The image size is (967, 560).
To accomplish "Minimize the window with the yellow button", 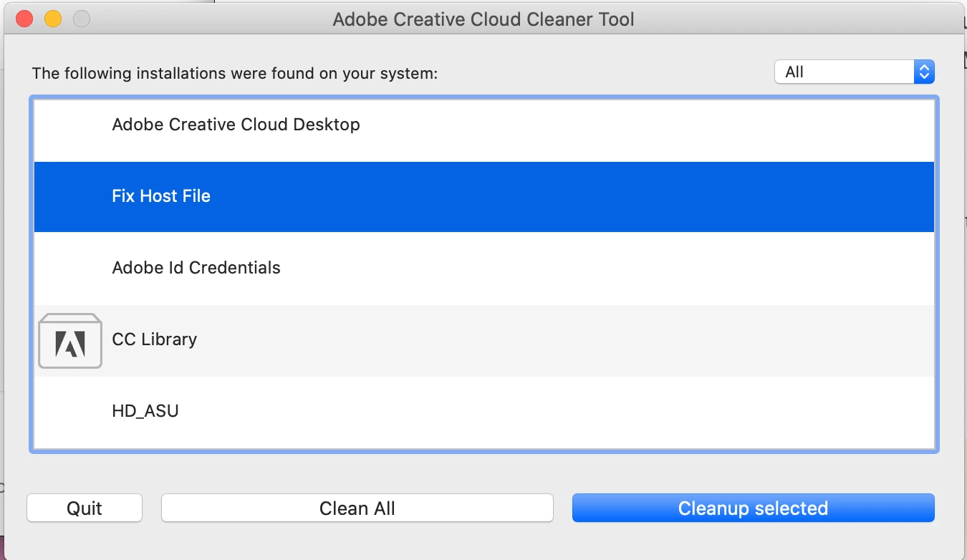I will click(53, 19).
